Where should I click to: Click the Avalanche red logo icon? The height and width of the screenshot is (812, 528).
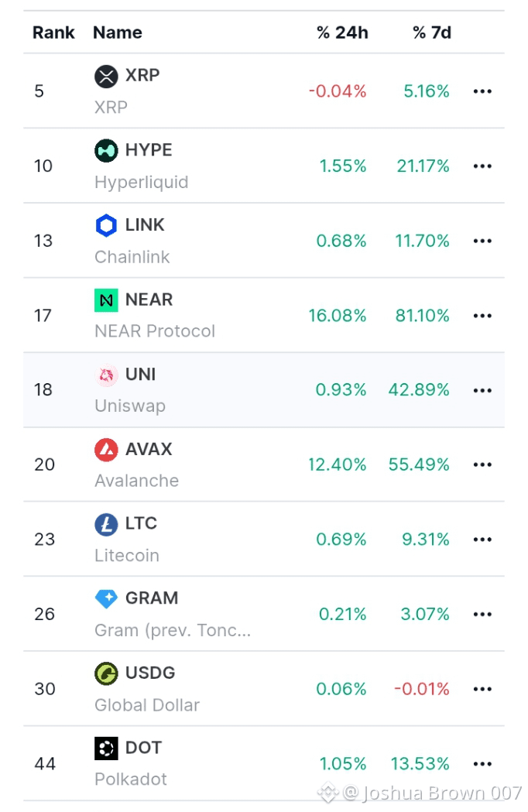click(106, 450)
